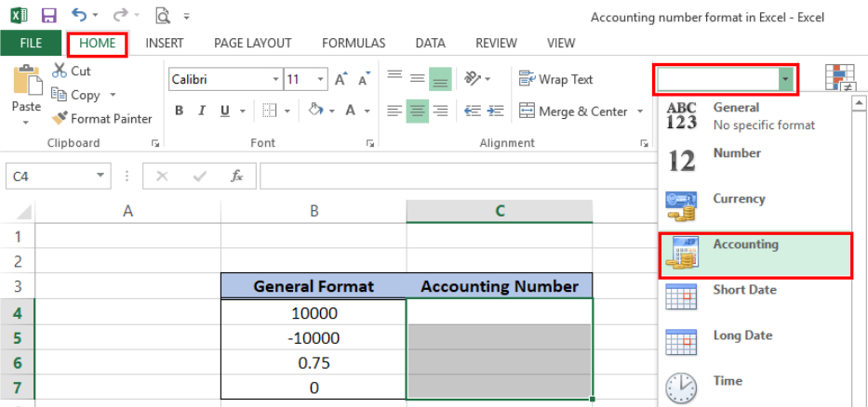Click into the formula bar input
The height and width of the screenshot is (407, 868).
point(460,176)
